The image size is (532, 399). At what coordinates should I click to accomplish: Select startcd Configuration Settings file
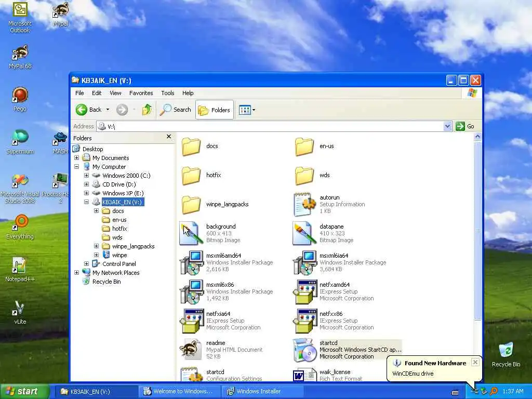(191, 374)
